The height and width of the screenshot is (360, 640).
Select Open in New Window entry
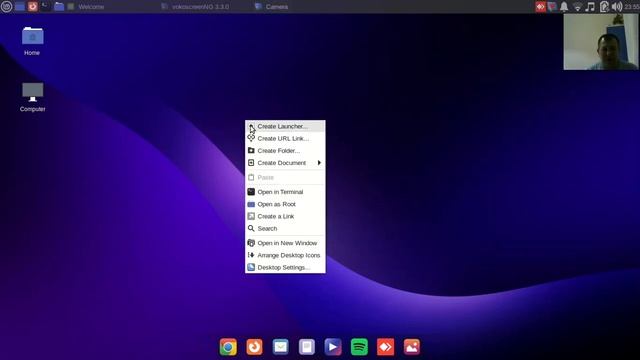coord(285,243)
